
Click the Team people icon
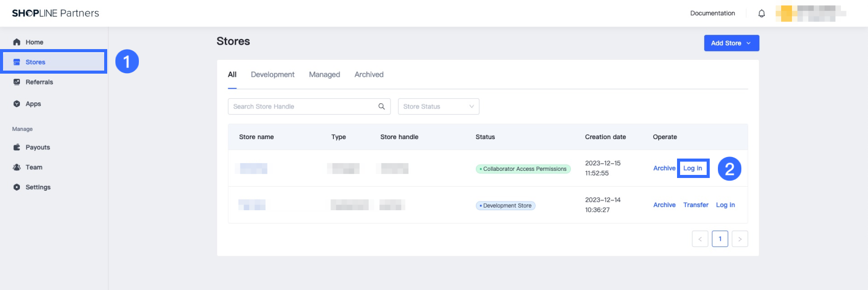coord(17,167)
